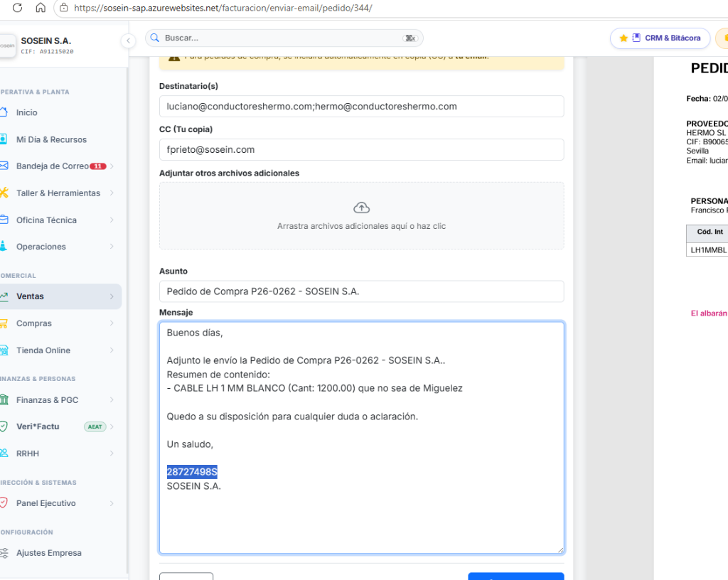
Task: Focus the Buscar search box
Action: coord(284,38)
